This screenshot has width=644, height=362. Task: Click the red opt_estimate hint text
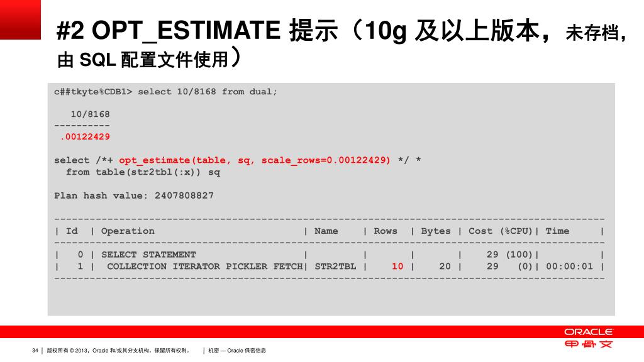pos(255,160)
